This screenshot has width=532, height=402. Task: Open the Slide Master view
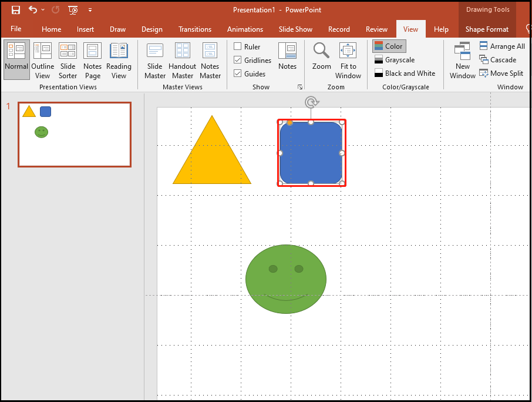pyautogui.click(x=154, y=61)
